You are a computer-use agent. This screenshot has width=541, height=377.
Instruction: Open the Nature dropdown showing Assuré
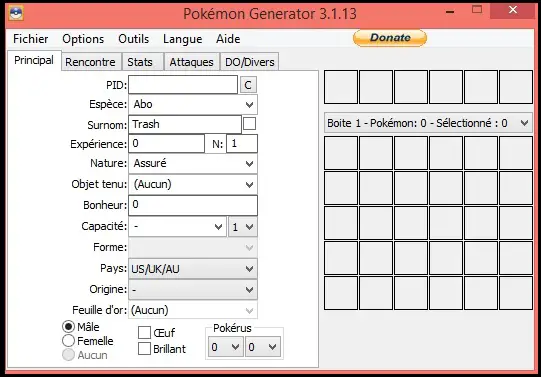pyautogui.click(x=193, y=163)
